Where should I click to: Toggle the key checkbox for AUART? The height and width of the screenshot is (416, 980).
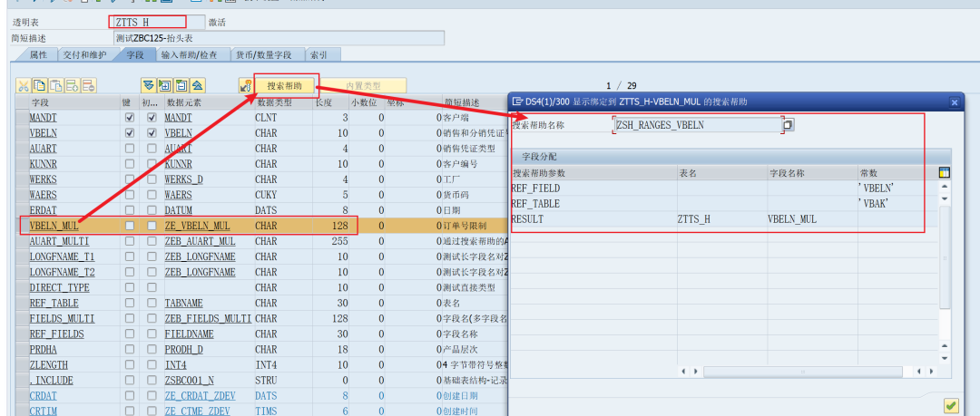[x=130, y=149]
